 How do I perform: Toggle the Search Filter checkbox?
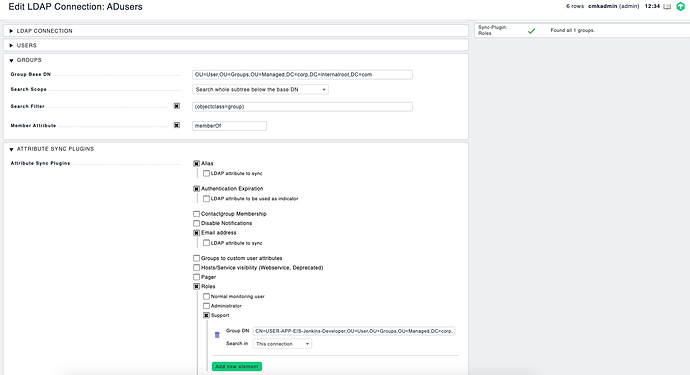(176, 106)
